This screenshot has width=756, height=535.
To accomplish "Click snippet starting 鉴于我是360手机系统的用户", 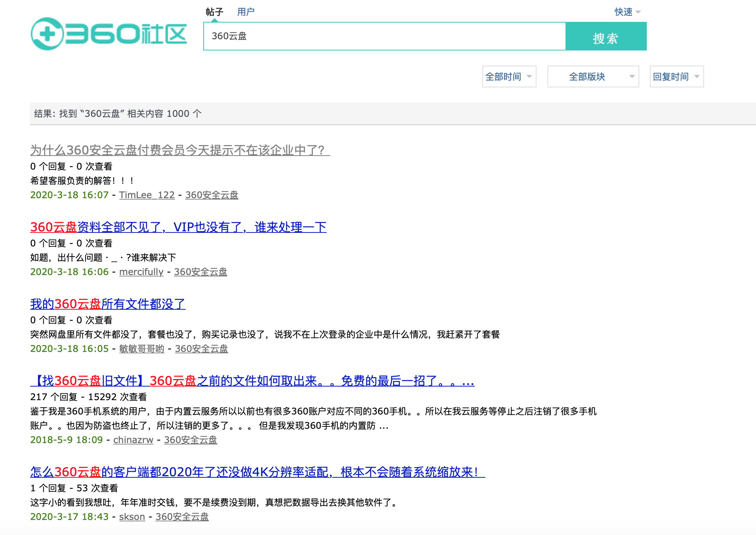I will click(313, 418).
